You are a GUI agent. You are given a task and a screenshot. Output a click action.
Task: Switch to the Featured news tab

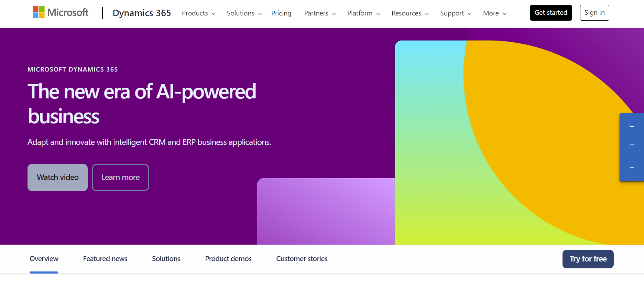point(105,259)
